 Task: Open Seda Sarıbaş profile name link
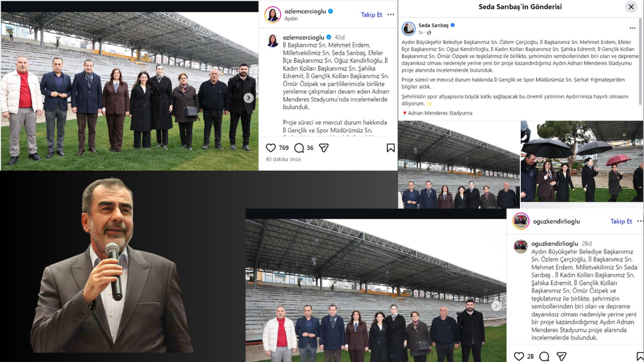tap(433, 25)
